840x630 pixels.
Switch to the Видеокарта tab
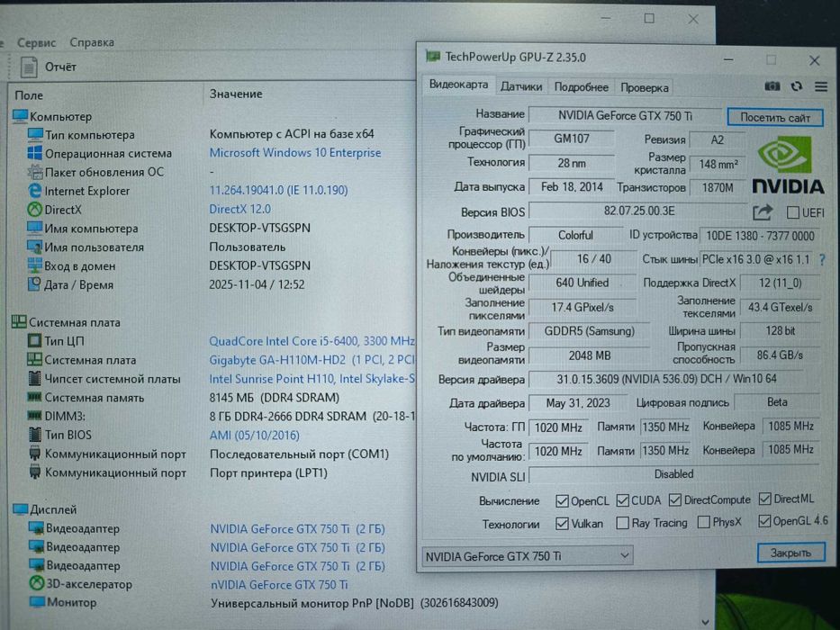click(458, 85)
